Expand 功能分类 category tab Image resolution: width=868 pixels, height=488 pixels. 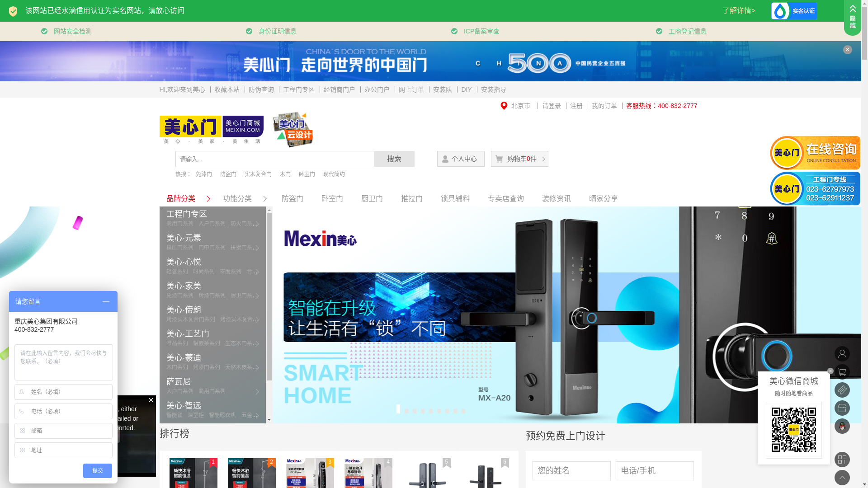coord(245,199)
